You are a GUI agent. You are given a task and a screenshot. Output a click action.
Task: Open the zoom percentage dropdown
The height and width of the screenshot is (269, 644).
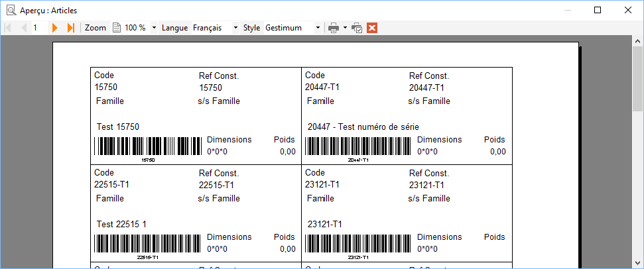(154, 28)
